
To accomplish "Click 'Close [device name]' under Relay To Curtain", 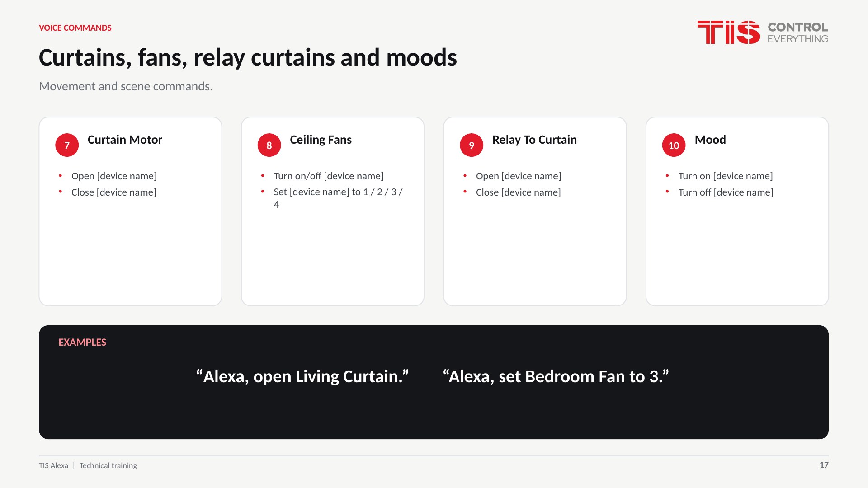I will point(519,192).
